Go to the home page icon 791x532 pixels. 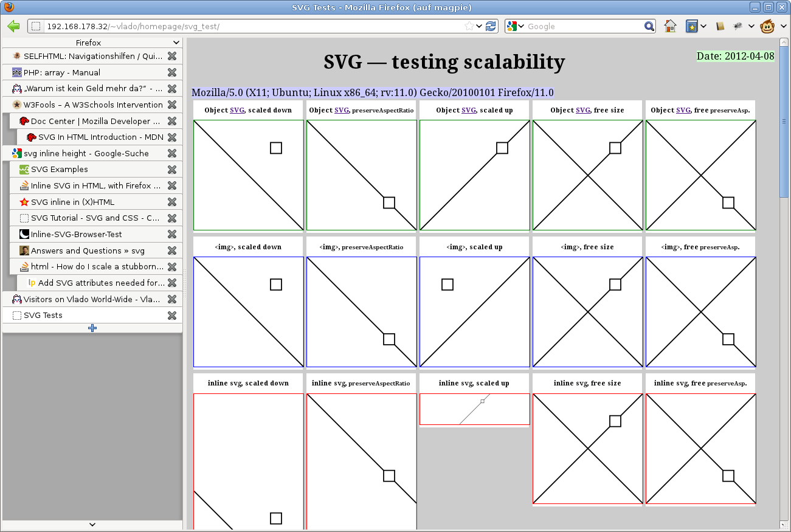tap(670, 26)
